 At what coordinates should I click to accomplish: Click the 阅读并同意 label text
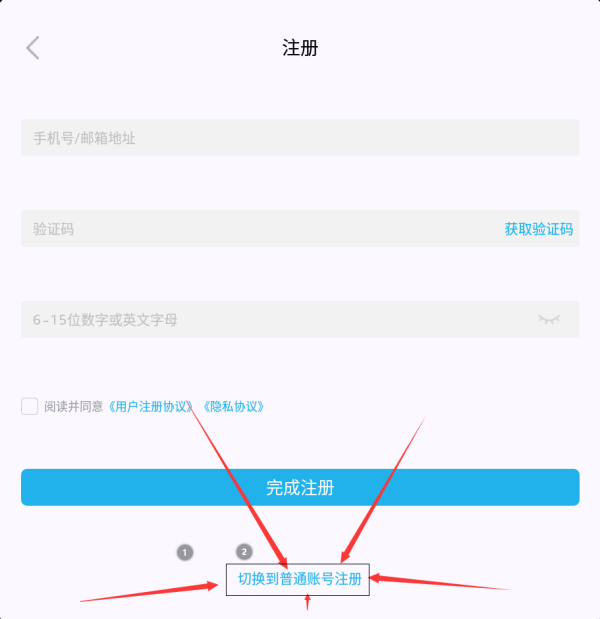73,407
